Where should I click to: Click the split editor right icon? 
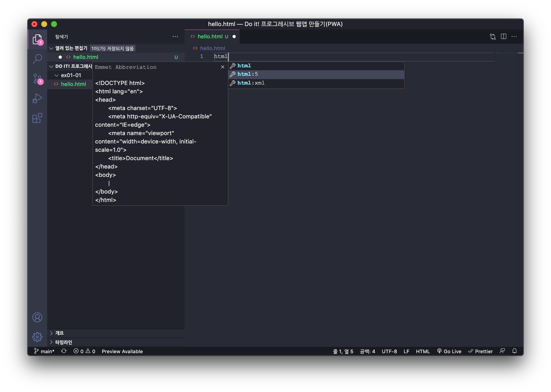(504, 36)
